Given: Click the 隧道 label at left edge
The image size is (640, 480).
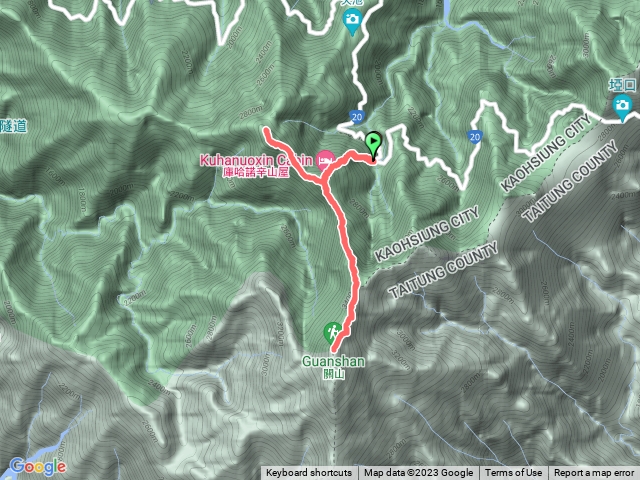Looking at the screenshot, I should 13,126.
